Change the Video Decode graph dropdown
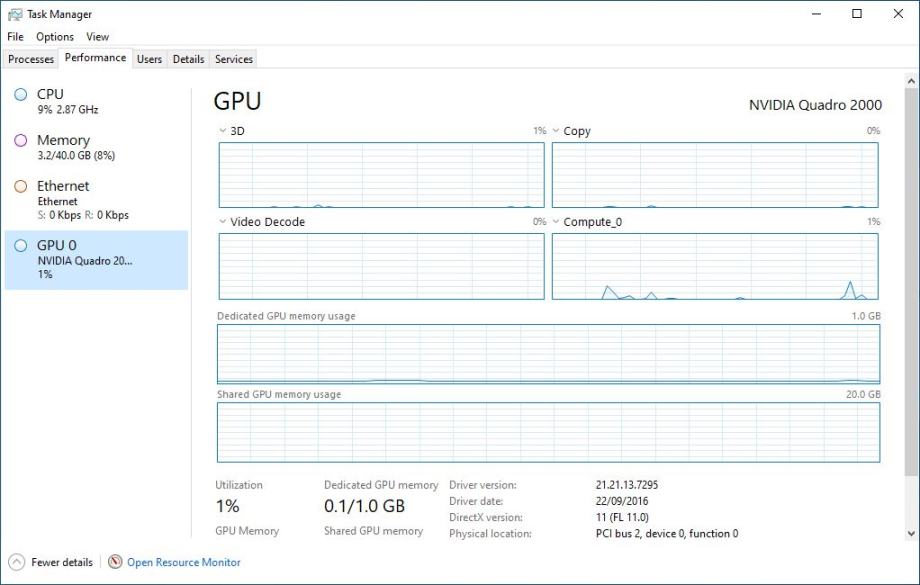This screenshot has width=920, height=585. (x=223, y=222)
